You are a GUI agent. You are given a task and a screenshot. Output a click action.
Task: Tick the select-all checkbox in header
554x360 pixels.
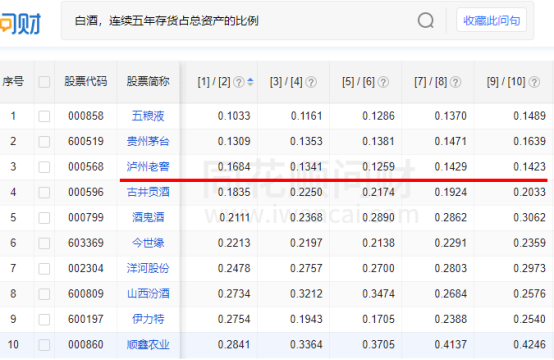[x=44, y=82]
